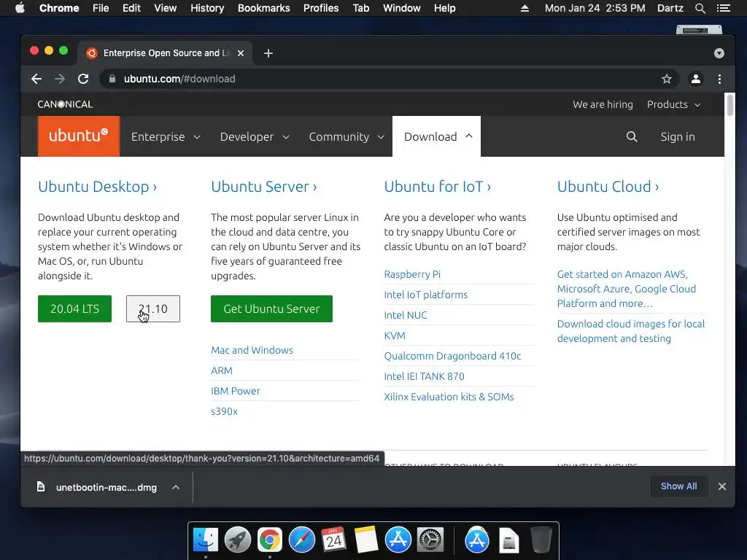Click the eject icon in menu bar
747x560 pixels.
[525, 8]
